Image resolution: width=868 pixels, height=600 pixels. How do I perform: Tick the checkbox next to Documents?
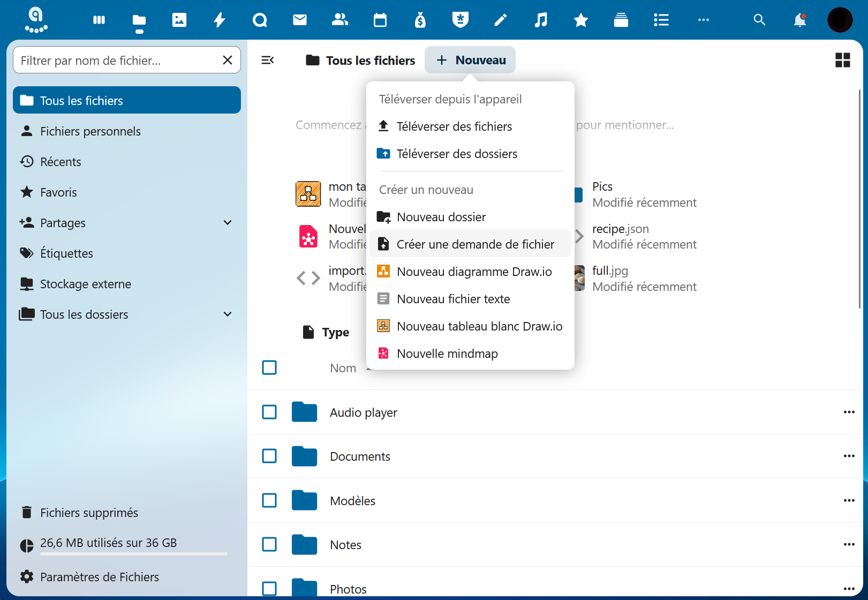[x=269, y=456]
